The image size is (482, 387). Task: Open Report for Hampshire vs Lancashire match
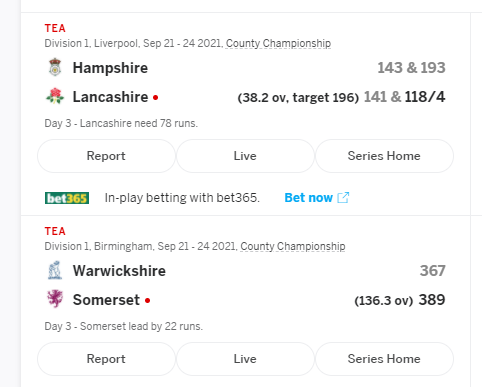click(106, 156)
